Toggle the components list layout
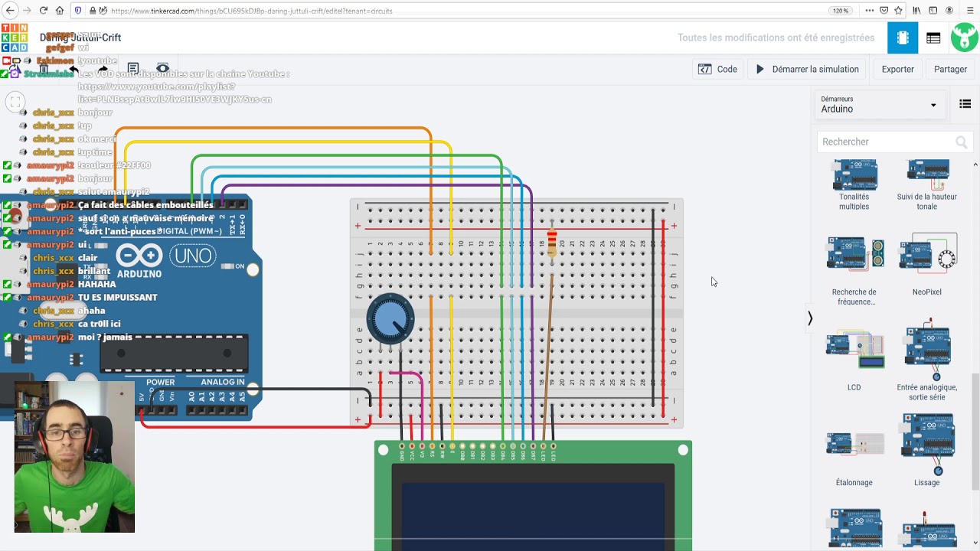Image resolution: width=980 pixels, height=551 pixels. (x=965, y=104)
